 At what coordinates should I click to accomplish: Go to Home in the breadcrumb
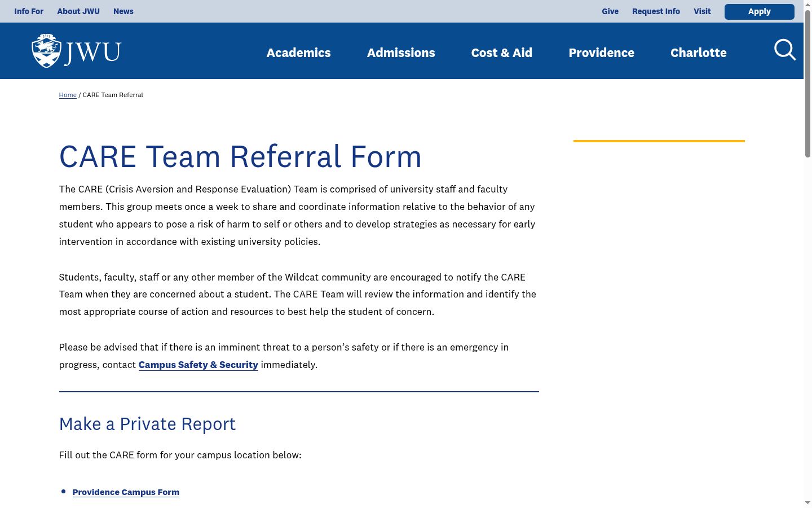pyautogui.click(x=68, y=95)
